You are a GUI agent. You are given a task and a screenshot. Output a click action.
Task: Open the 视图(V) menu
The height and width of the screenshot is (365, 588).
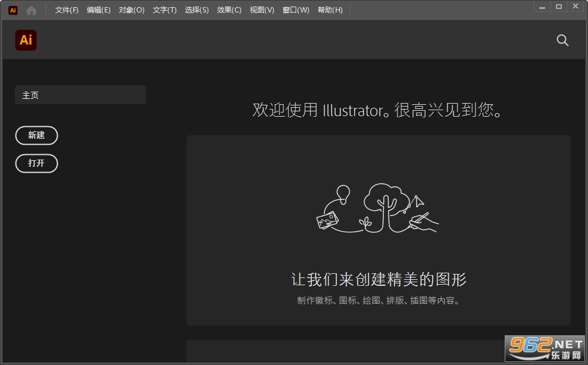pos(262,10)
